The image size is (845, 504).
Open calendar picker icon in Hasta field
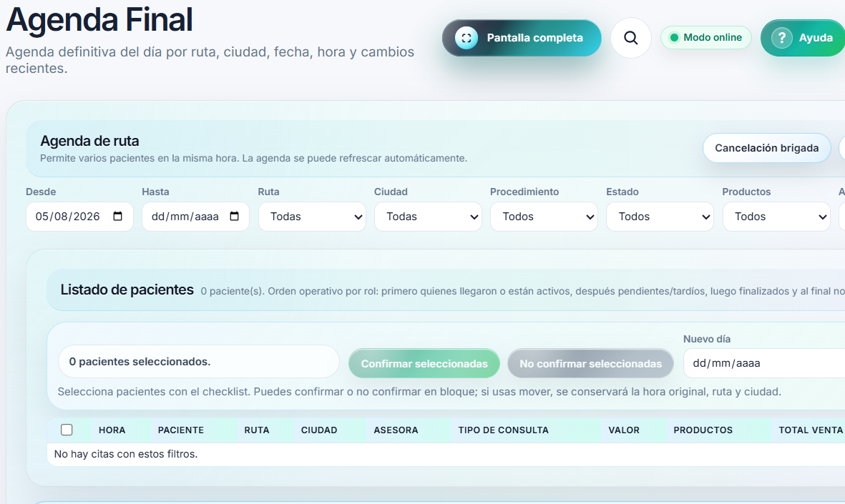(234, 217)
